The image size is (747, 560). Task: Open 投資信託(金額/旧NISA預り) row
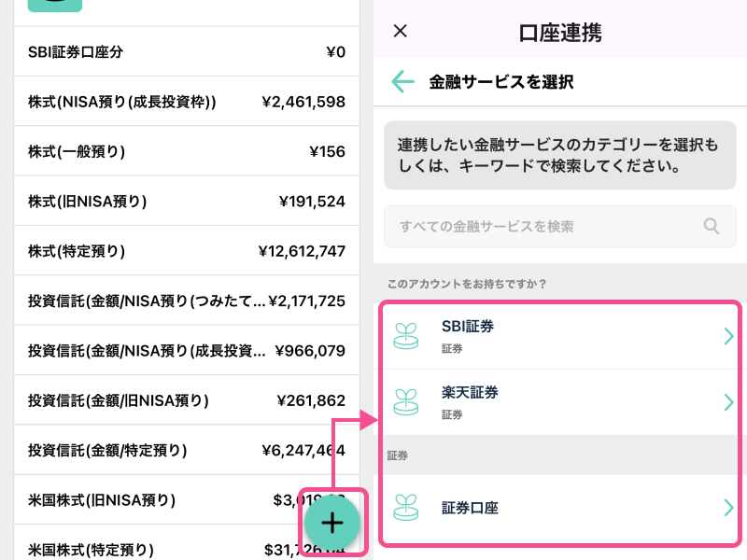pyautogui.click(x=187, y=400)
